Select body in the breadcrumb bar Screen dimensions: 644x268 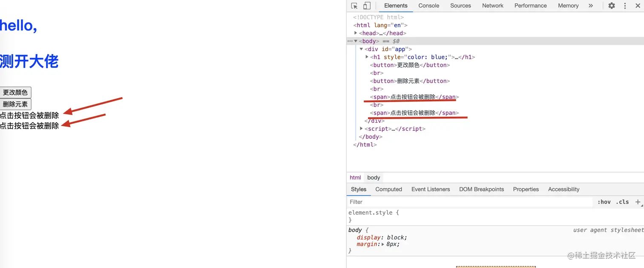click(374, 178)
